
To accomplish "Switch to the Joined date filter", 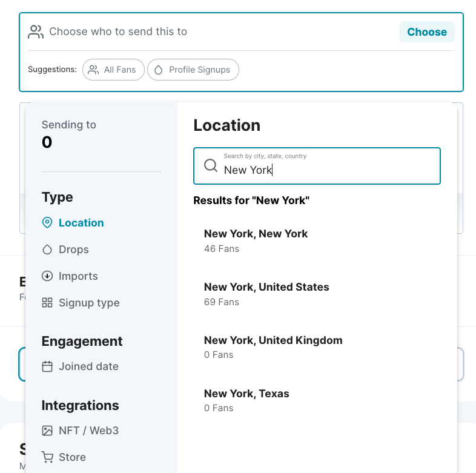I will (88, 366).
